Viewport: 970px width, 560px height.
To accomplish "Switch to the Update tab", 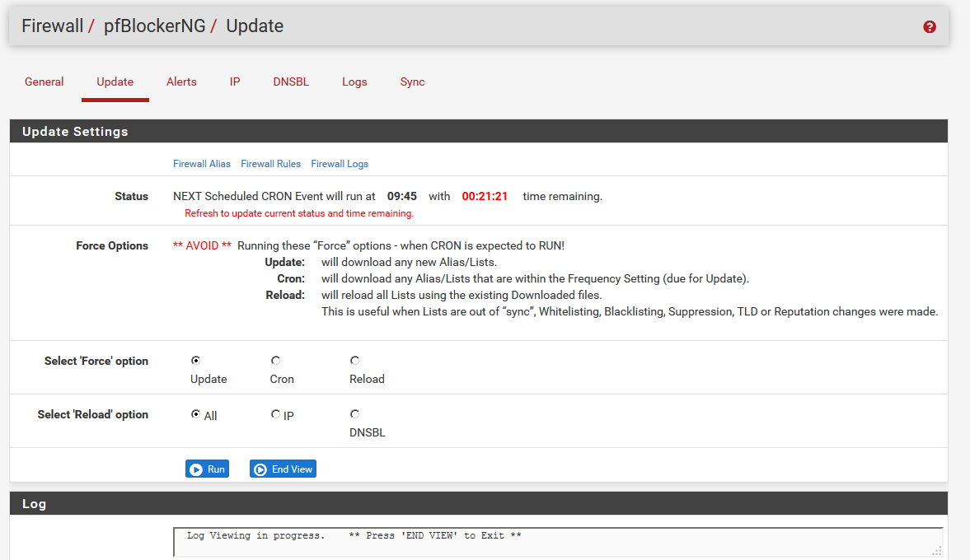I will coord(115,82).
